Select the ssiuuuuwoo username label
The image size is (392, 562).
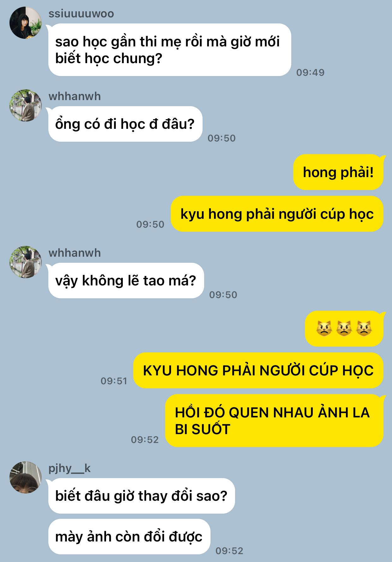pyautogui.click(x=81, y=14)
